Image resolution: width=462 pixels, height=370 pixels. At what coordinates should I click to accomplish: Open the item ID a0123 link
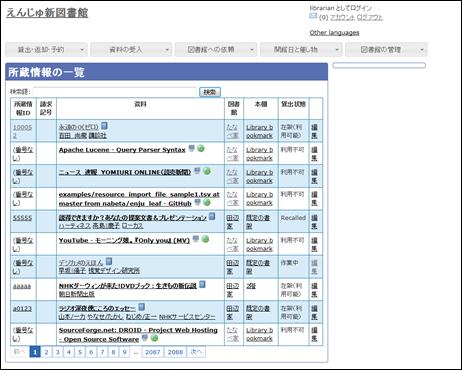pyautogui.click(x=22, y=308)
